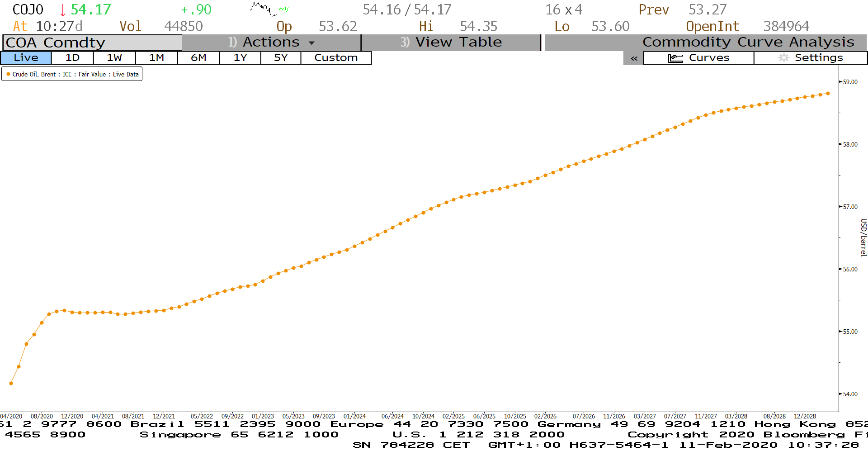Select the 6M time range tab
Screen dimensions: 868x470
point(198,58)
